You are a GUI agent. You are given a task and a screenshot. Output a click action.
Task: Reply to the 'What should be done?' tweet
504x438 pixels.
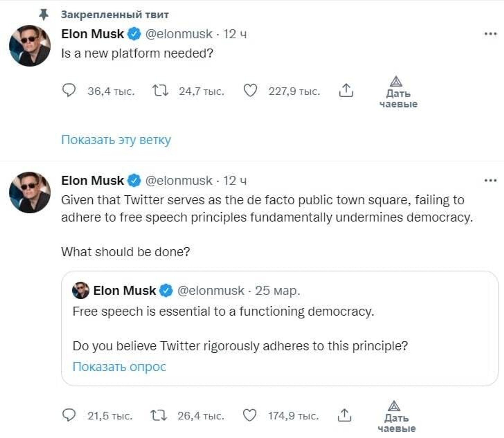coord(69,415)
